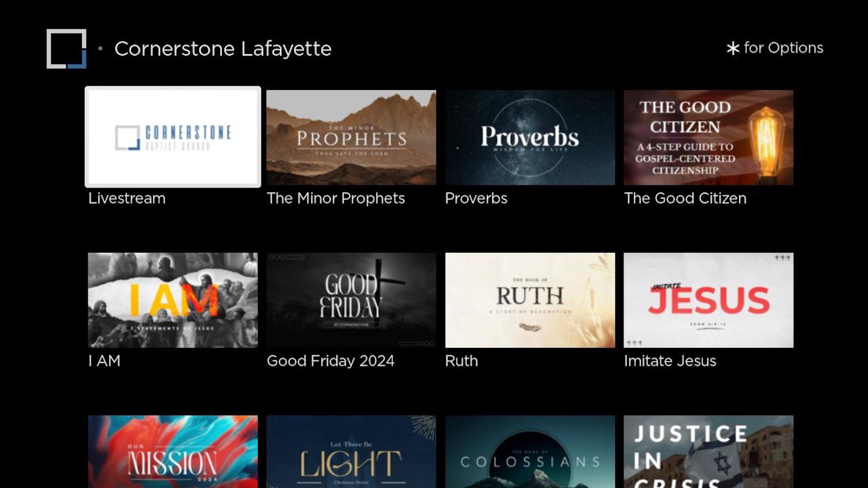Open the Our Mission 2024 thumbnail

[x=173, y=452]
